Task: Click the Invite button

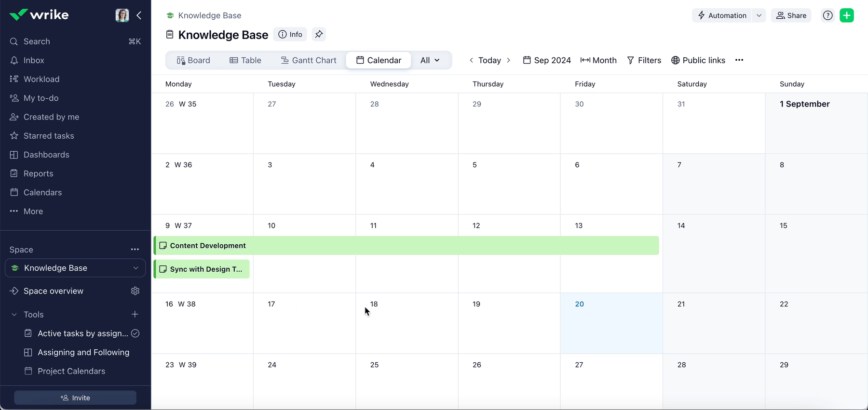Action: coord(75,397)
